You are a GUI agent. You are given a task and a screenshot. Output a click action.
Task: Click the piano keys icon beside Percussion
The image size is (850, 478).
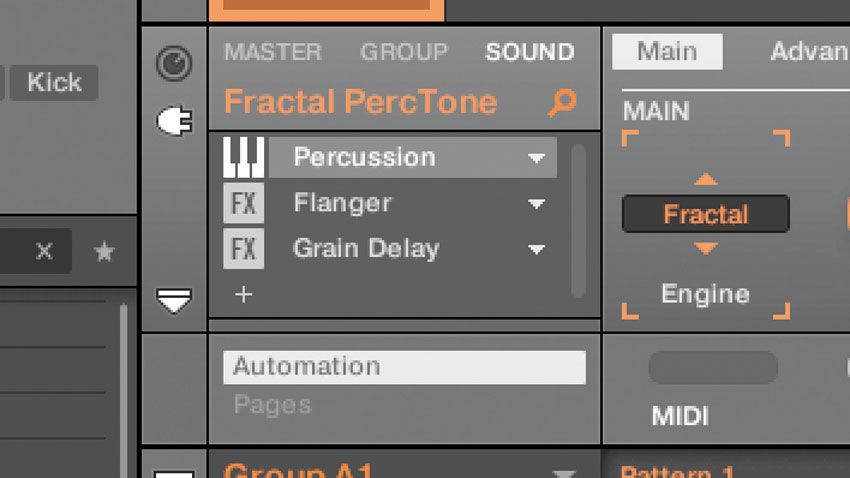[243, 157]
